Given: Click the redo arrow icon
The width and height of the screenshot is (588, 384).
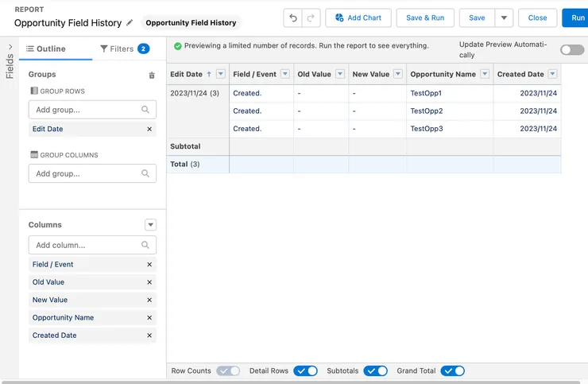Looking at the screenshot, I should tap(311, 17).
